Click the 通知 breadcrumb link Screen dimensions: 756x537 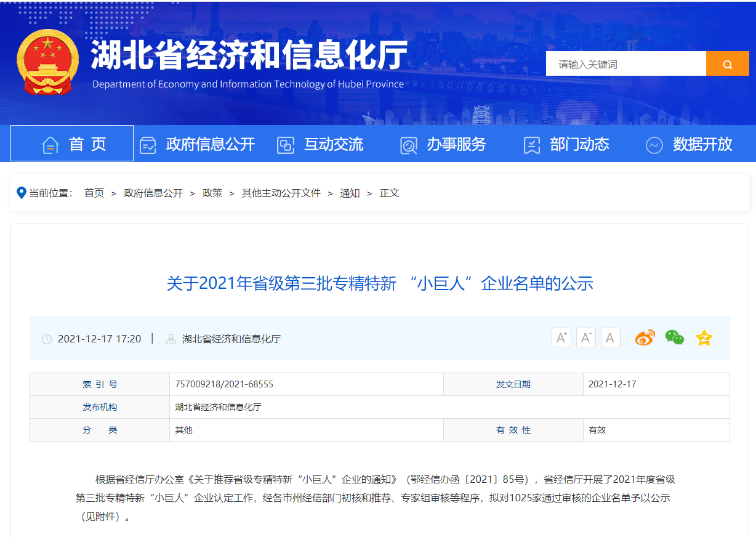[x=350, y=193]
